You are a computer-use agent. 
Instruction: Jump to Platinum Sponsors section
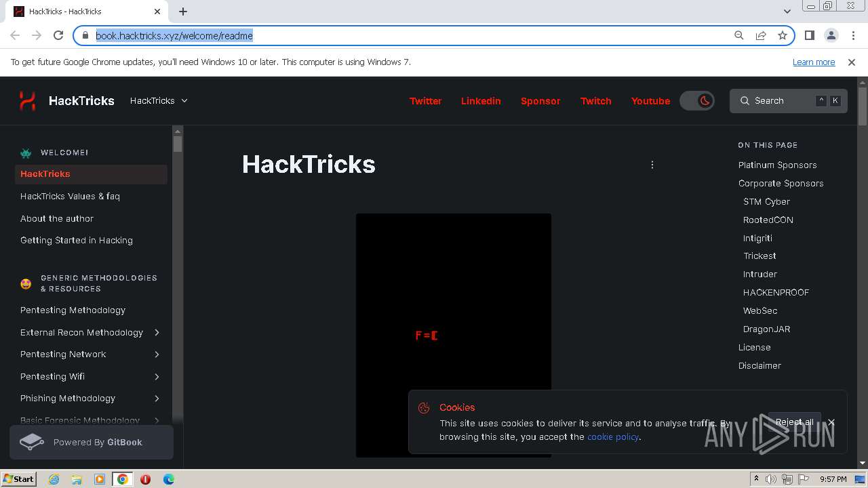[x=777, y=165]
